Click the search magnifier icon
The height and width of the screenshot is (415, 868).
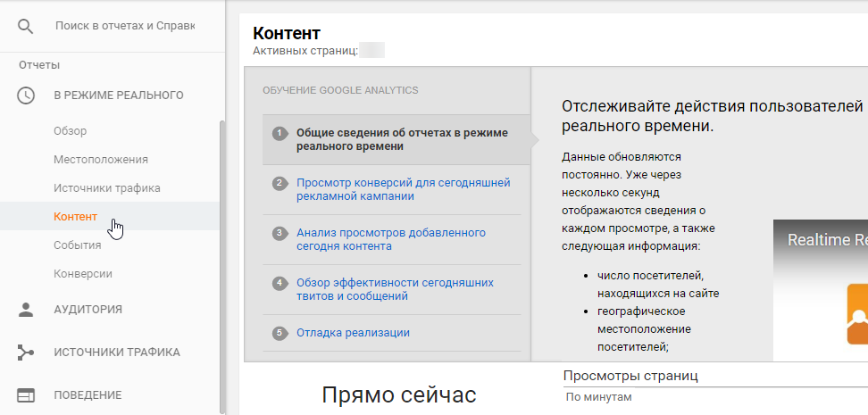26,26
